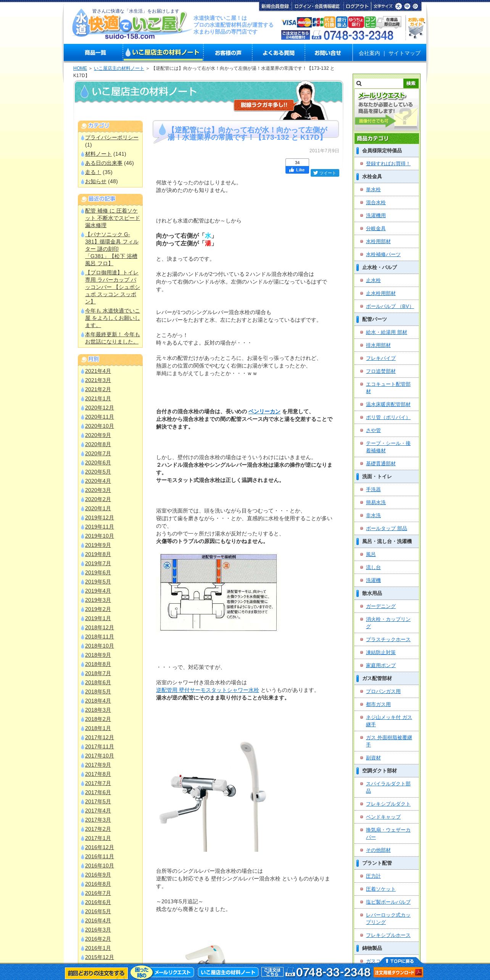The image size is (490, 980).
Task: Open お問い合せ navigation item
Action: (x=328, y=53)
